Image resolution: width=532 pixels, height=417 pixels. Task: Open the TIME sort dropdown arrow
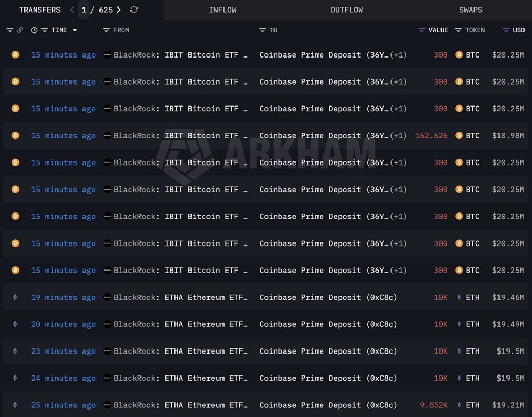[74, 30]
